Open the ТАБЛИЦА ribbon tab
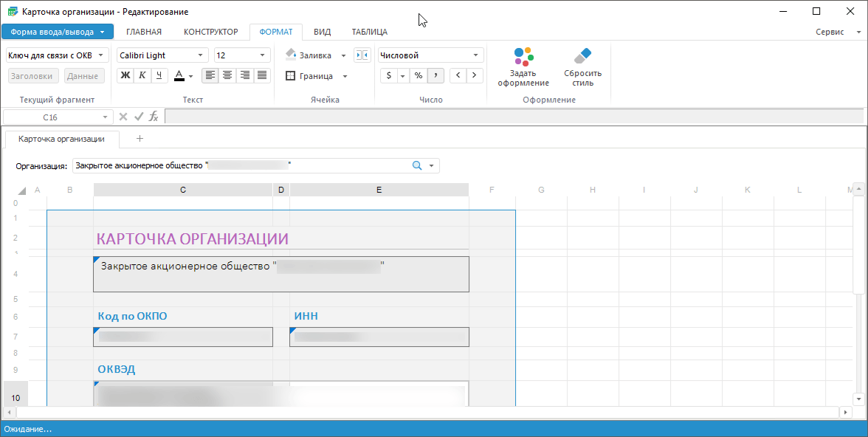 369,32
